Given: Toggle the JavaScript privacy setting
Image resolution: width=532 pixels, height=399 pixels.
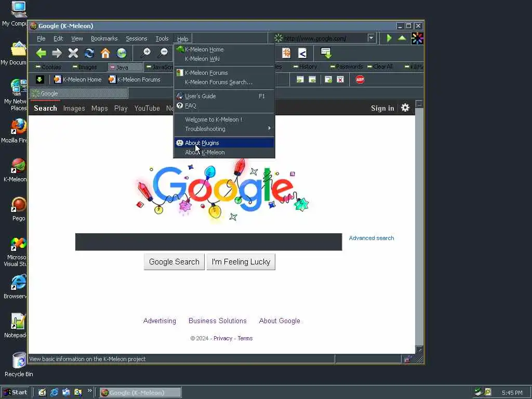Looking at the screenshot, I should [159, 67].
